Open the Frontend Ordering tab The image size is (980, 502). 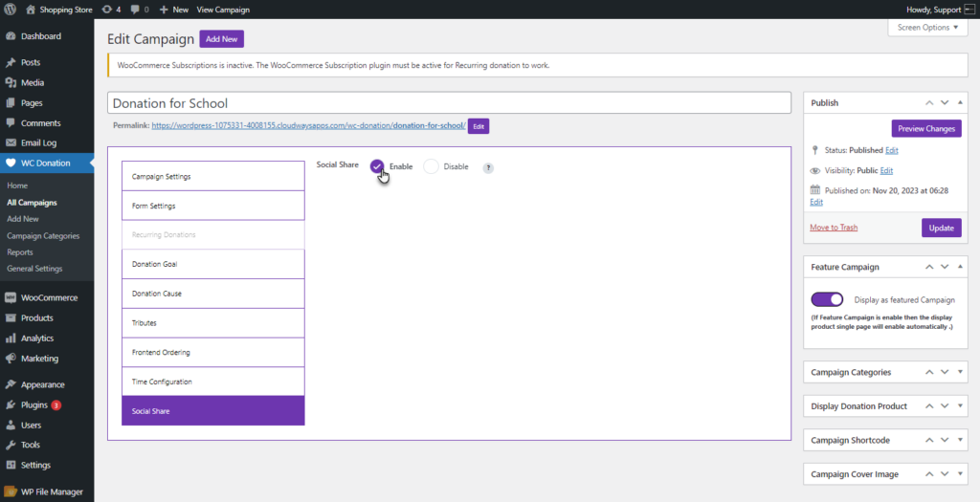coord(213,352)
